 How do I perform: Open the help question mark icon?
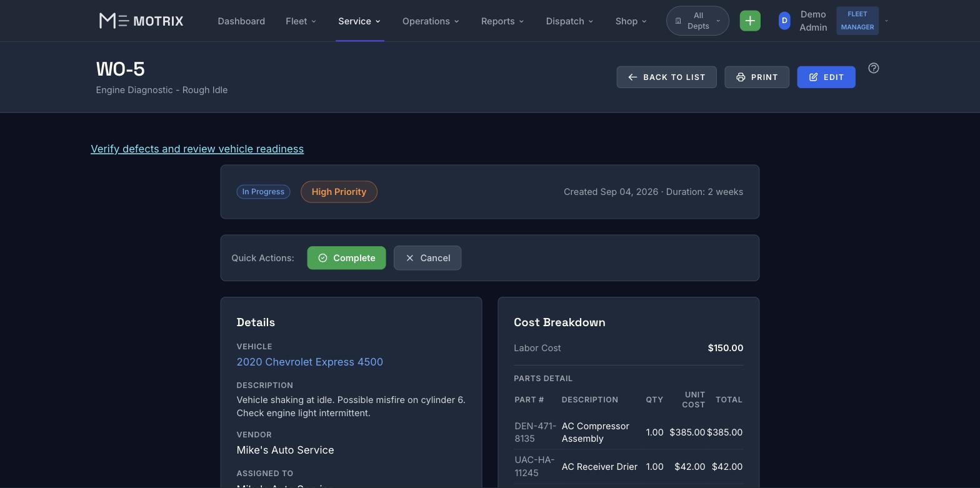point(874,68)
